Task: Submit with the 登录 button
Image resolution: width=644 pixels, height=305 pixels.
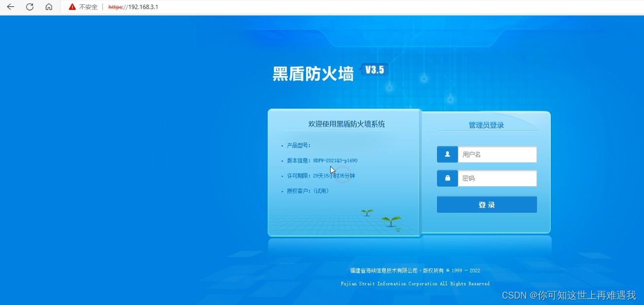Action: pyautogui.click(x=487, y=204)
